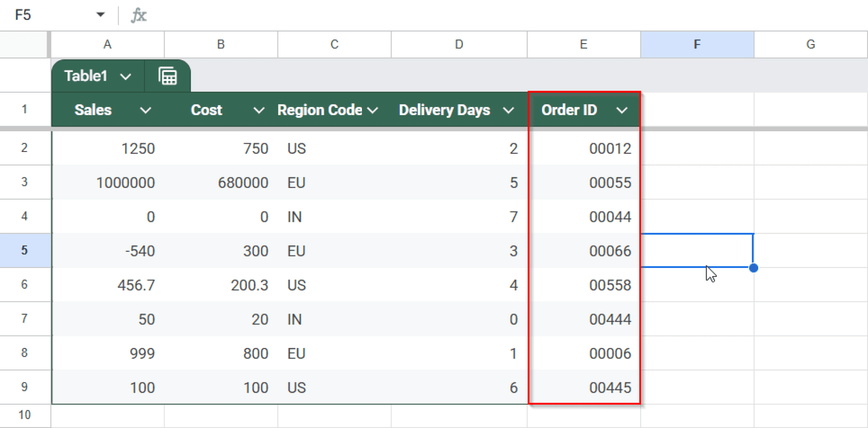
Task: Select the Order ID value 00558
Action: pyautogui.click(x=610, y=285)
